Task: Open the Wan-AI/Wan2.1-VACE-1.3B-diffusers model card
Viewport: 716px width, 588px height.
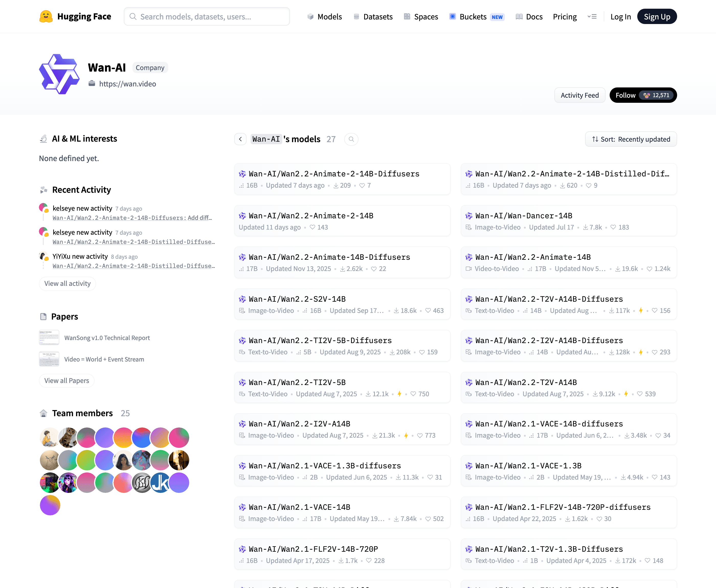Action: 342,471
